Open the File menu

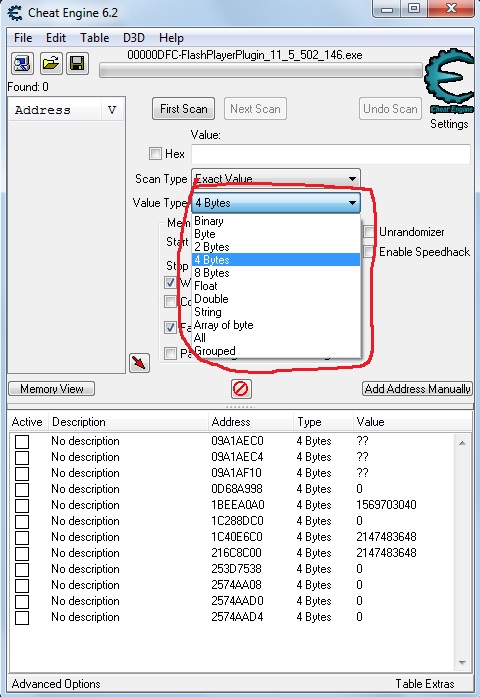tap(23, 38)
